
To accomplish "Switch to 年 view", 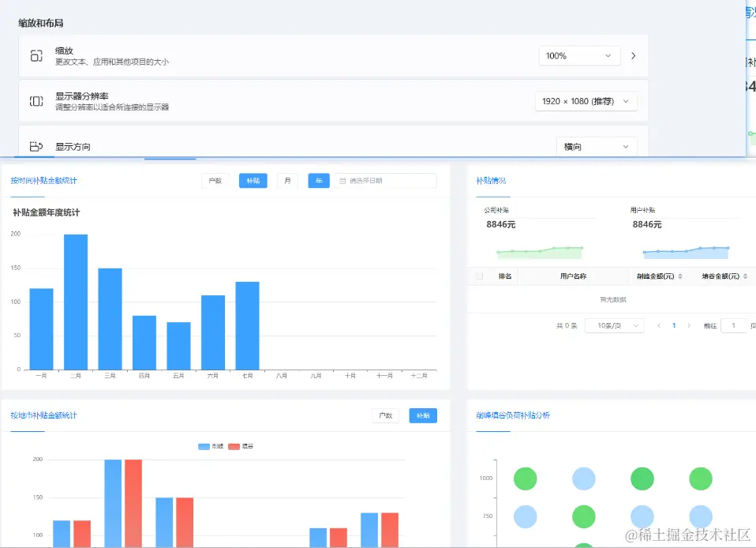I will 319,181.
